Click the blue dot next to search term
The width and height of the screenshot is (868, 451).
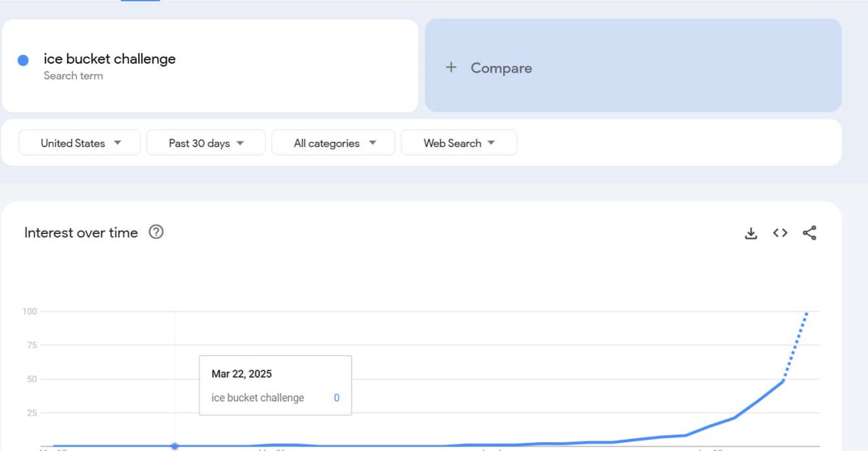coord(23,61)
